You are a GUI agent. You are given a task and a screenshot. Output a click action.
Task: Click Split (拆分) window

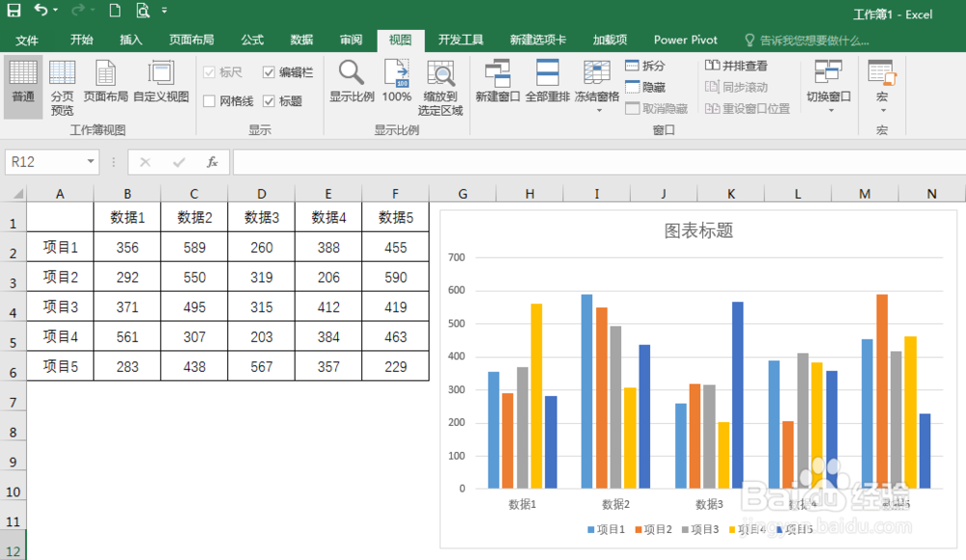point(645,66)
